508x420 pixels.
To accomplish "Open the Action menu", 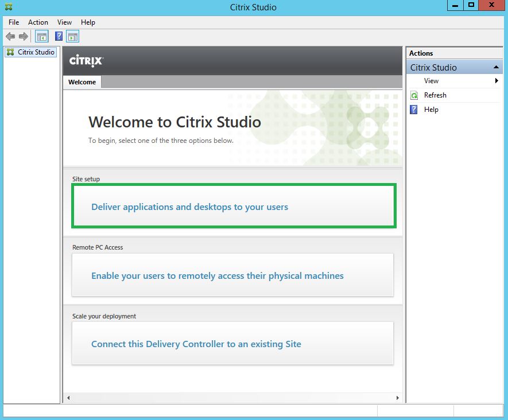I will (38, 22).
